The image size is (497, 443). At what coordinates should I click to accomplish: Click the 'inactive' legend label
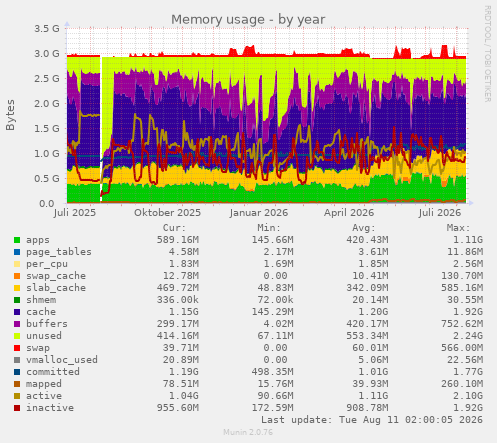[x=50, y=408]
